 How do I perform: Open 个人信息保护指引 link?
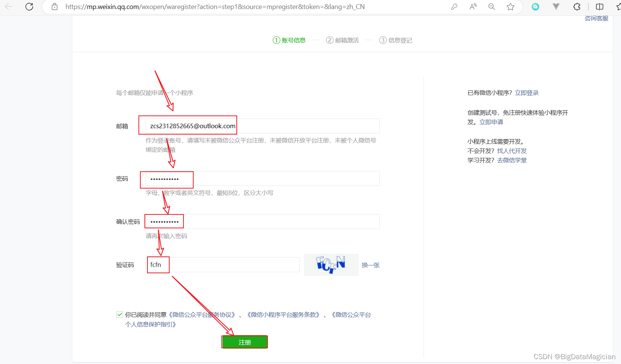pyautogui.click(x=150, y=324)
